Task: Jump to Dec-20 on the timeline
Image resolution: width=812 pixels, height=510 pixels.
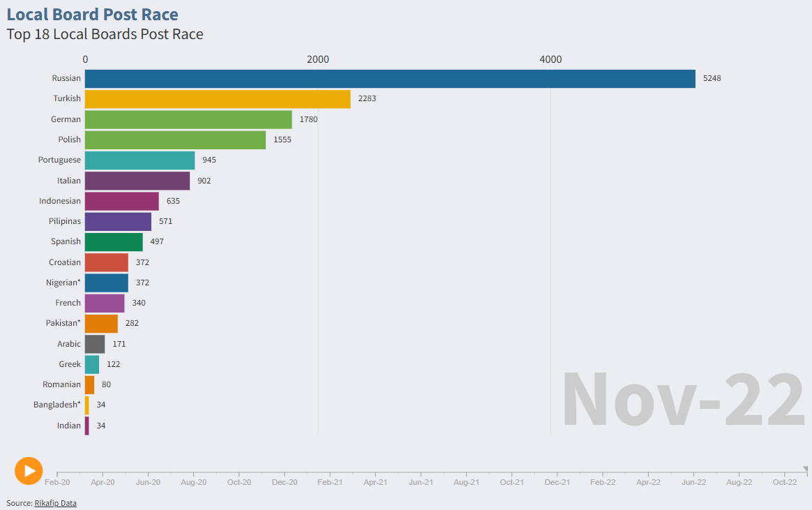Action: [285, 482]
